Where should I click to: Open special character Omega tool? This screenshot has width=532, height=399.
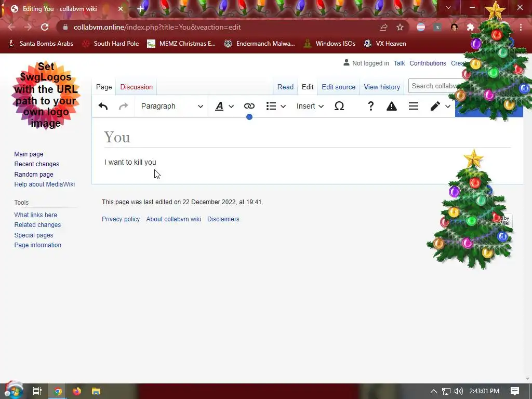coord(339,106)
